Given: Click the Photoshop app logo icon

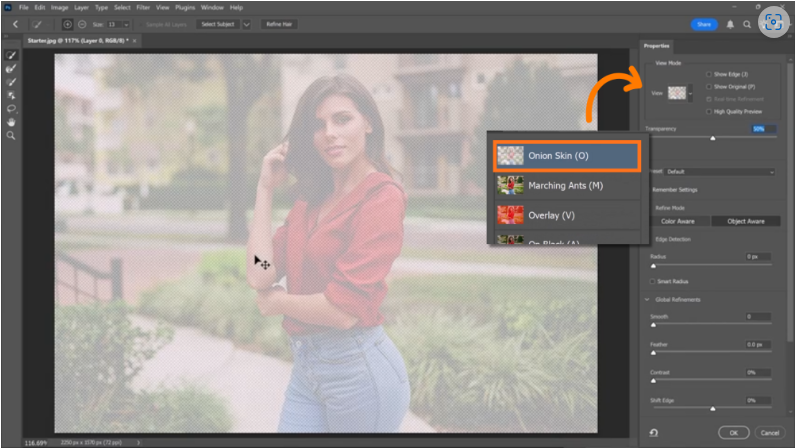Looking at the screenshot, I should (x=8, y=8).
